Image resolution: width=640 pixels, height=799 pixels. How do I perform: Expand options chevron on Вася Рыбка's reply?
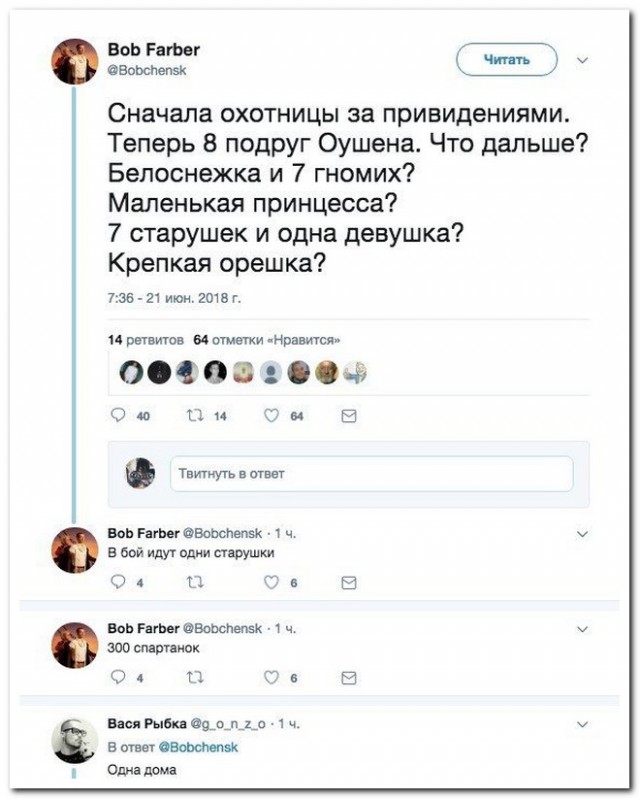(584, 723)
